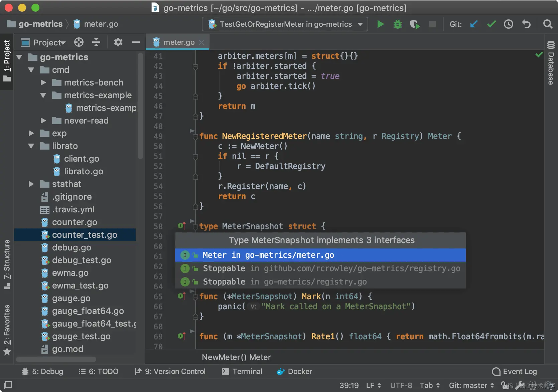Image resolution: width=558 pixels, height=392 pixels.
Task: Open counter_test.go in project tree
Action: (75, 235)
